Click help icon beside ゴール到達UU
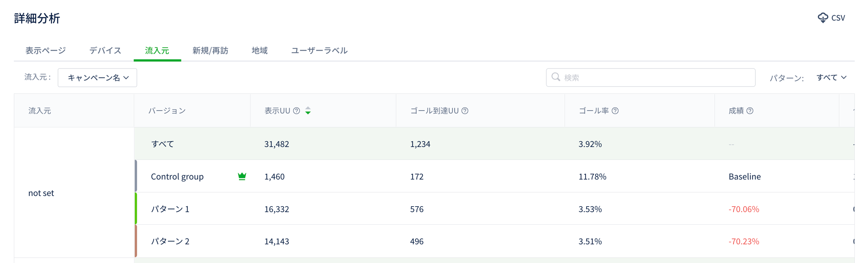The height and width of the screenshot is (263, 868). pos(465,111)
